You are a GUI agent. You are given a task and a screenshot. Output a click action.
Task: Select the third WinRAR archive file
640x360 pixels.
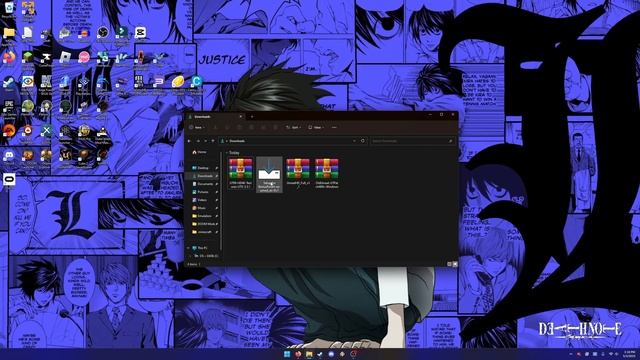298,173
